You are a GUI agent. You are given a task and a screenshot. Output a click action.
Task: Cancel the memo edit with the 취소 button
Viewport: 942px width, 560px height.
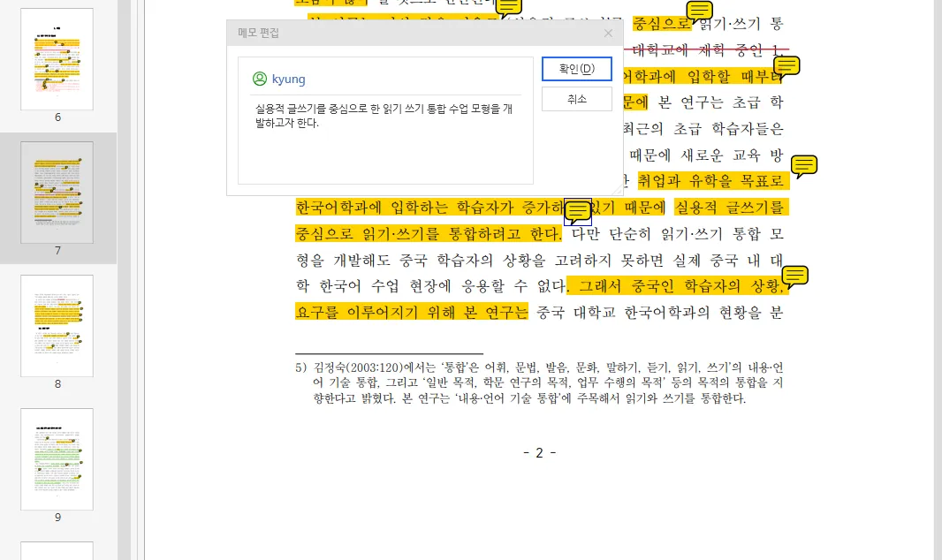point(576,100)
